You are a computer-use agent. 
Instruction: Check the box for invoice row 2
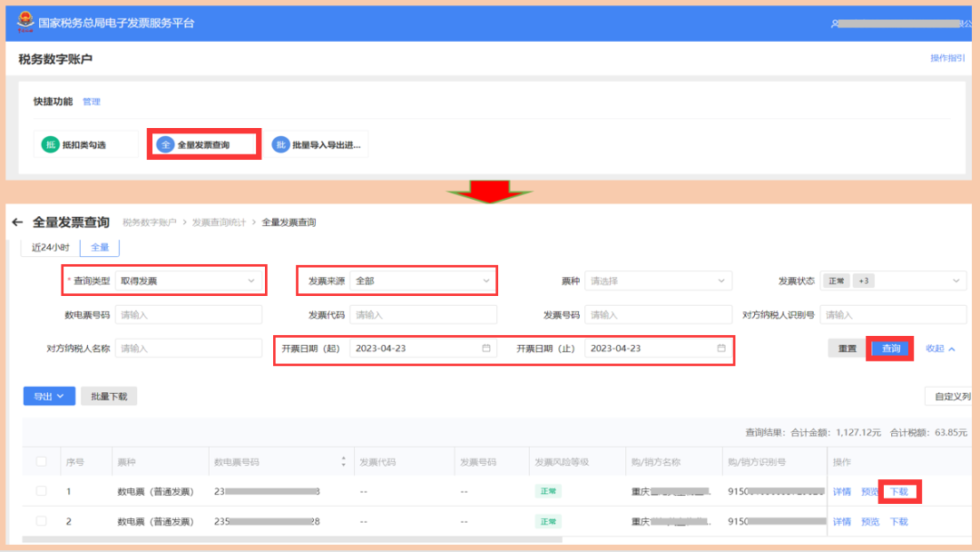(x=42, y=521)
